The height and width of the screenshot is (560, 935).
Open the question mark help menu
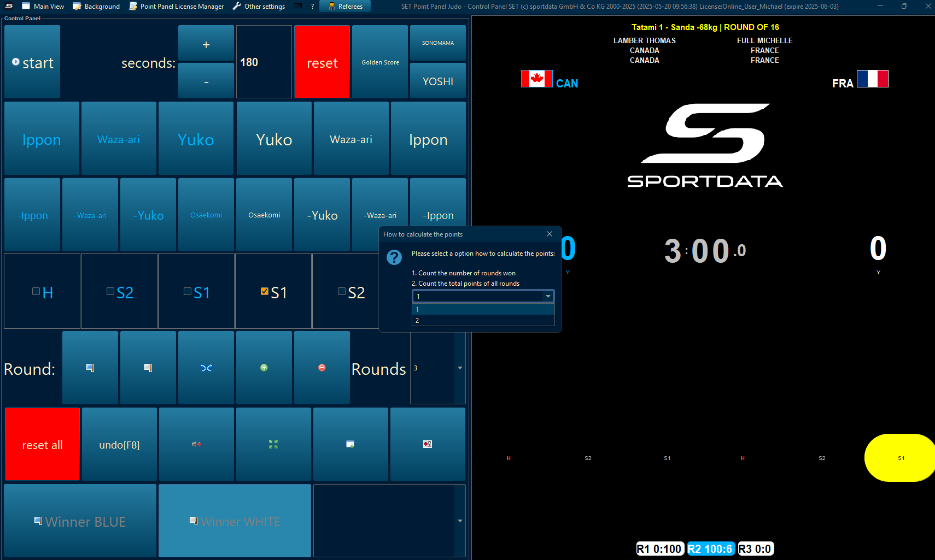click(x=312, y=7)
